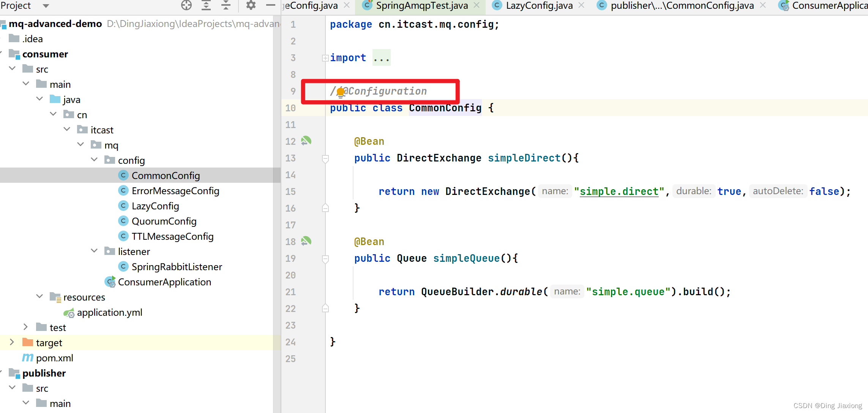Collapse the mq package chevron
This screenshot has height=413, width=868.
point(80,144)
